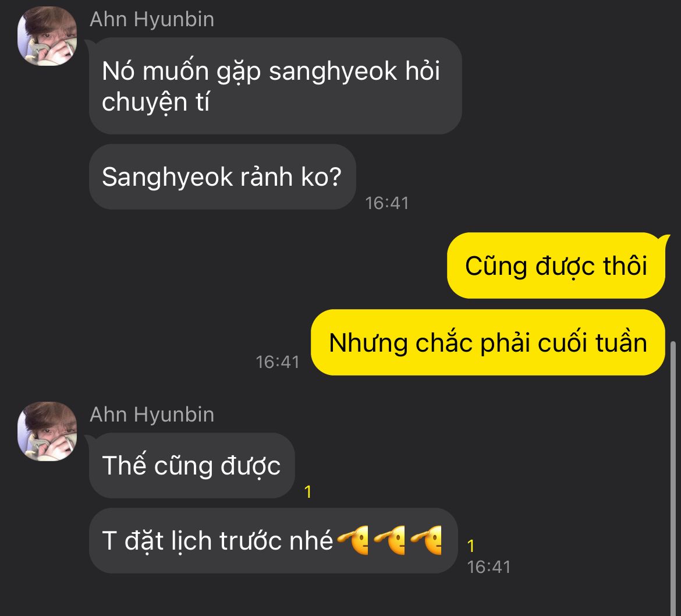Open Ahn Hyunbin's top profile picture
The image size is (681, 616).
click(47, 36)
